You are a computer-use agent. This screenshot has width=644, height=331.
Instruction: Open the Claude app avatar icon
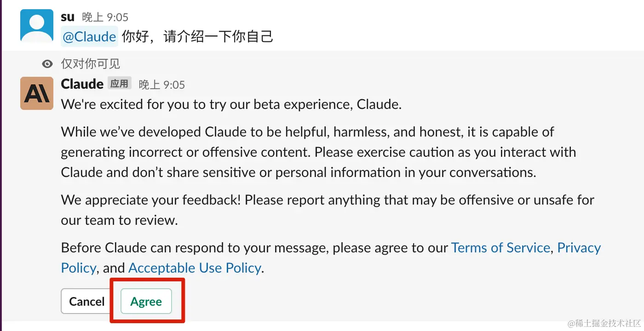click(37, 93)
